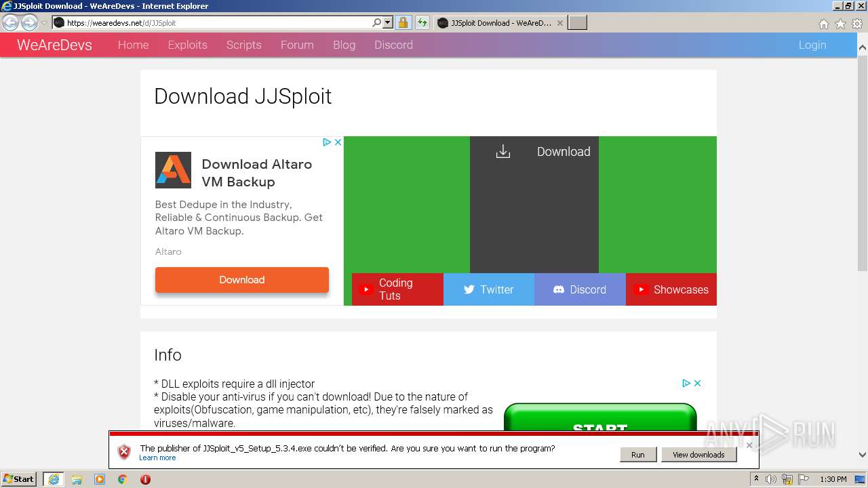Image resolution: width=868 pixels, height=488 pixels.
Task: Open the Blog menu item
Action: click(344, 45)
